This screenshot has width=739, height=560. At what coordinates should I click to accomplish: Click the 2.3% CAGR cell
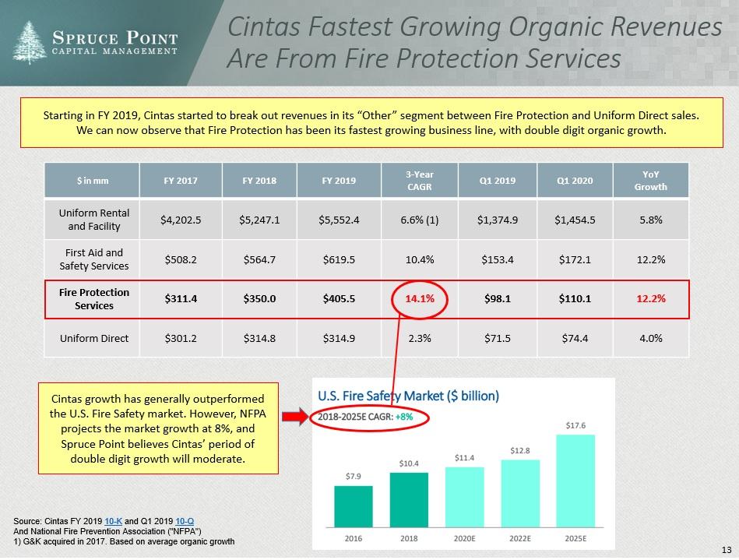coord(420,339)
